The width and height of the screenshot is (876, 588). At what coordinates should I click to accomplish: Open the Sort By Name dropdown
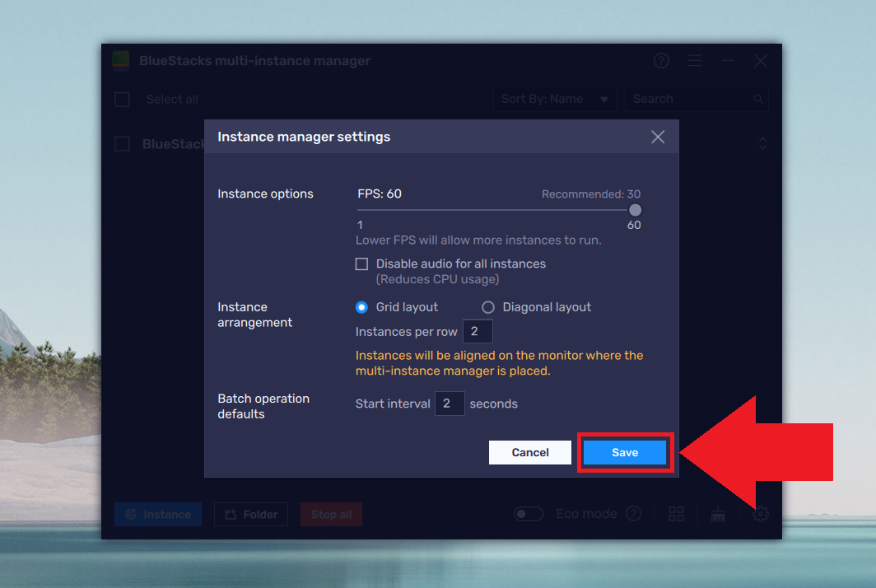pyautogui.click(x=554, y=99)
